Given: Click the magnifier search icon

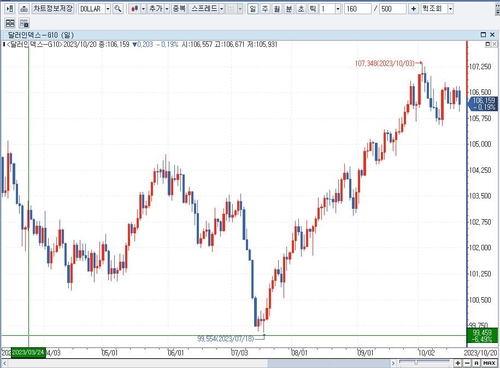Looking at the screenshot, I should click(x=118, y=9).
